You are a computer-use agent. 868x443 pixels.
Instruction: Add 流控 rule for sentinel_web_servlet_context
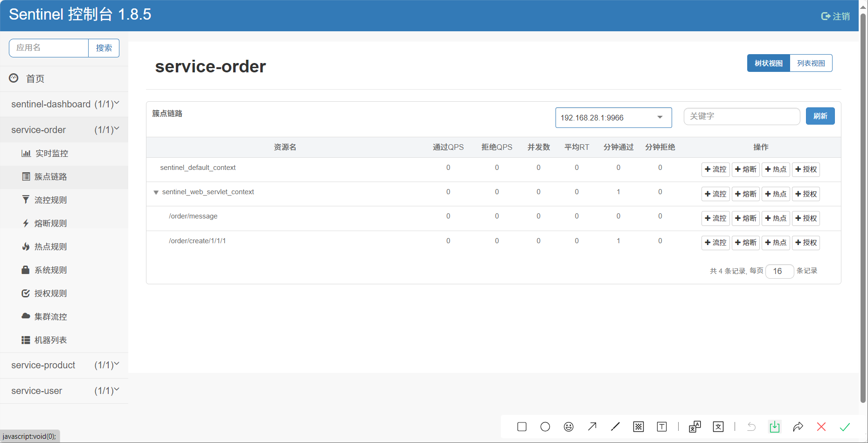click(715, 194)
